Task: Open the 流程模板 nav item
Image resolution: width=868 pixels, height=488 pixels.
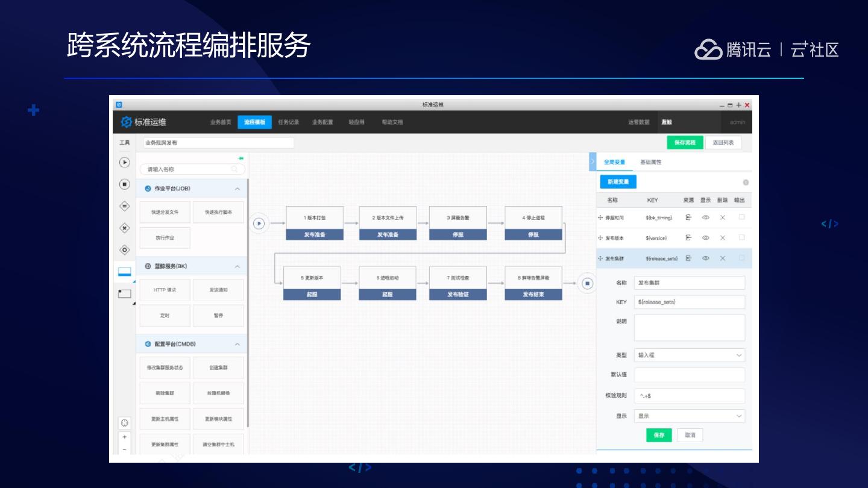Action: point(255,122)
